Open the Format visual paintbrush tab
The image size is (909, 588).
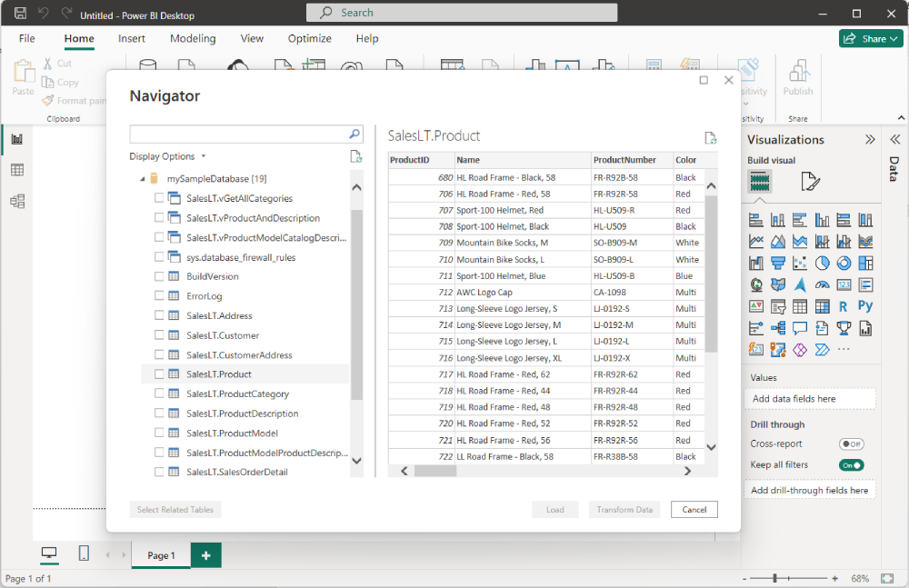pyautogui.click(x=810, y=182)
